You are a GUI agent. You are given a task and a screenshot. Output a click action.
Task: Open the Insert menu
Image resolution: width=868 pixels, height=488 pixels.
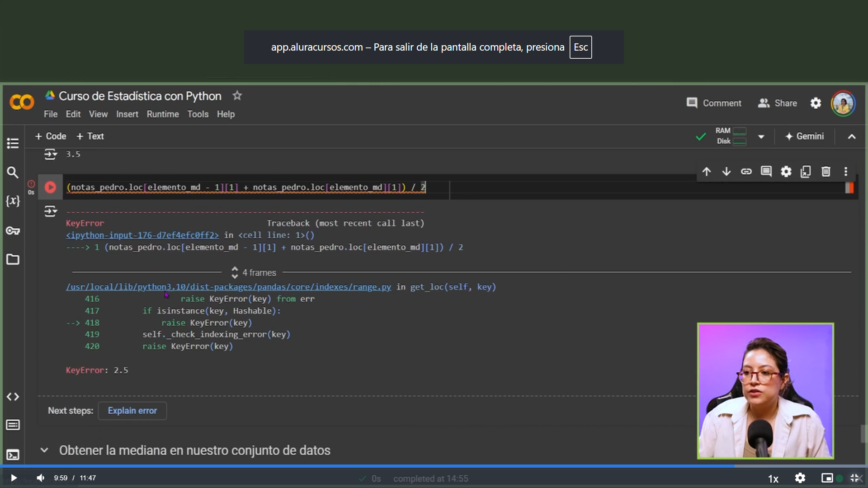click(x=127, y=114)
